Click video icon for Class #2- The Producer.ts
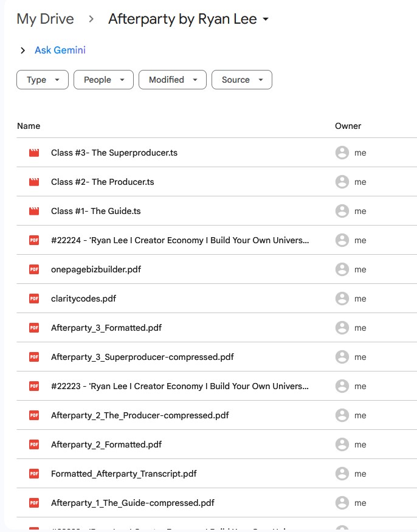The image size is (417, 532). [34, 182]
